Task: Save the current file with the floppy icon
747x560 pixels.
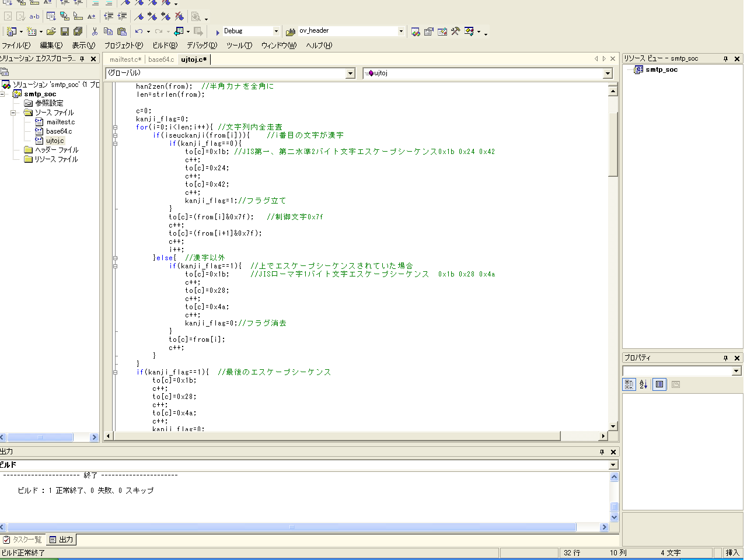Action: click(65, 31)
